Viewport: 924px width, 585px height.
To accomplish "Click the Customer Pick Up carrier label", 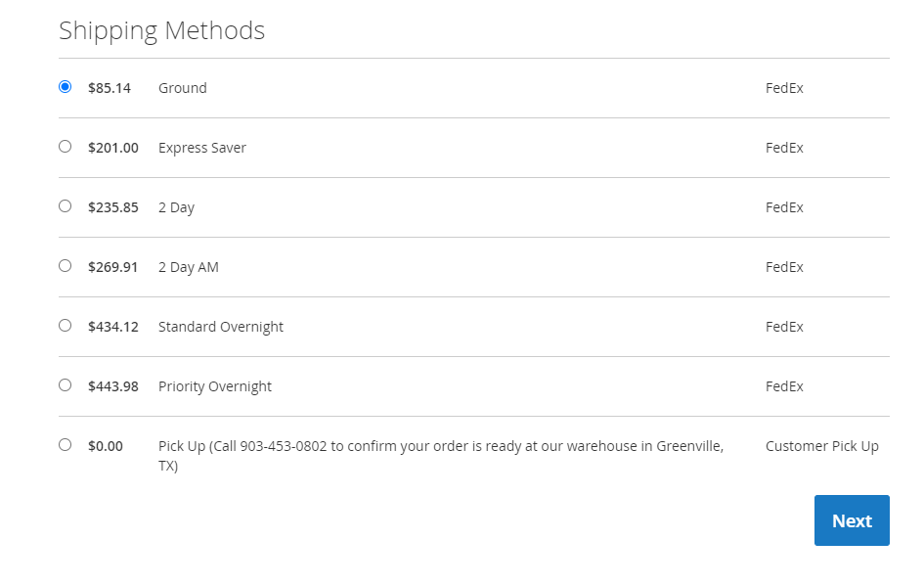I will pos(822,445).
